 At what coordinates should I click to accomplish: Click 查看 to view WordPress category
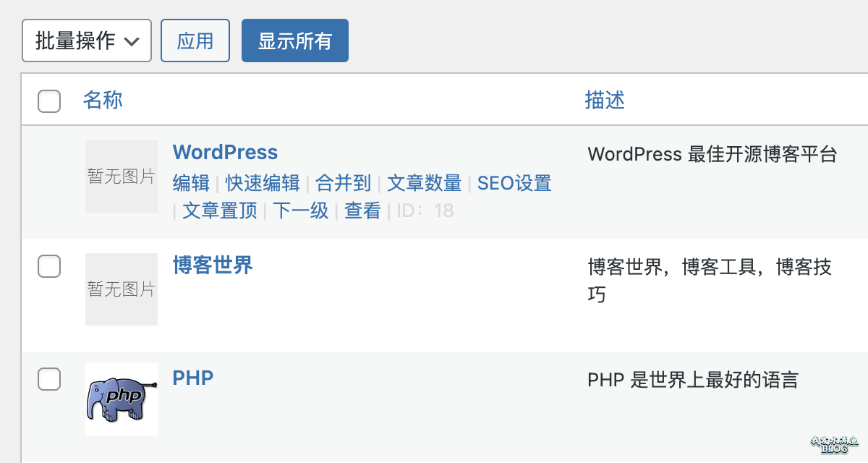(x=362, y=211)
